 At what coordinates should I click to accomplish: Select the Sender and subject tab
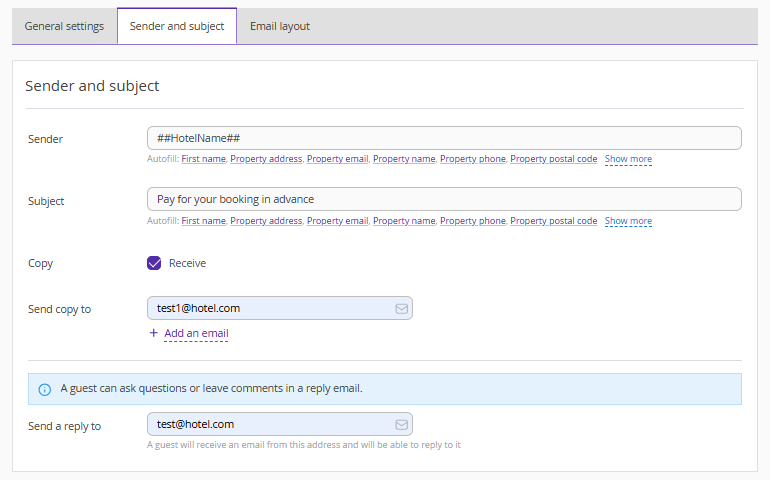(x=177, y=26)
